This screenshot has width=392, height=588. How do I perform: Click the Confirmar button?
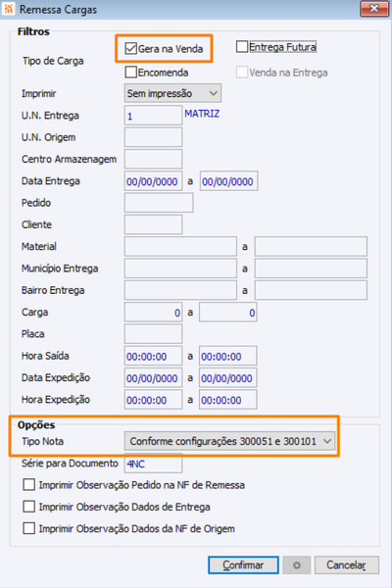coord(243,564)
